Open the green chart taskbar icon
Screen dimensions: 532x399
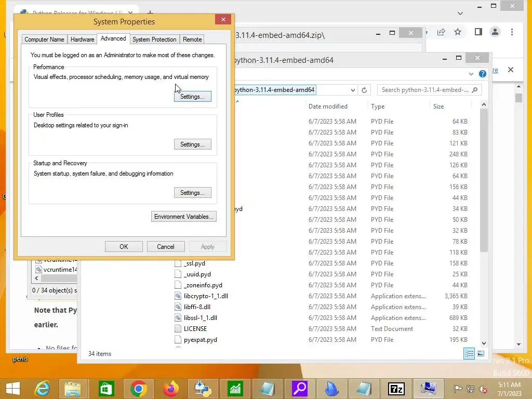pyautogui.click(x=235, y=388)
